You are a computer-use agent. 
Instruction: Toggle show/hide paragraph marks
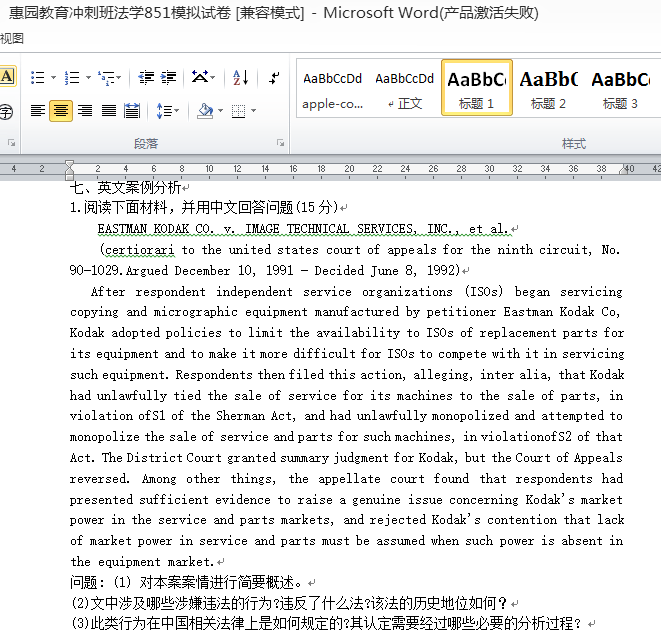tap(274, 78)
